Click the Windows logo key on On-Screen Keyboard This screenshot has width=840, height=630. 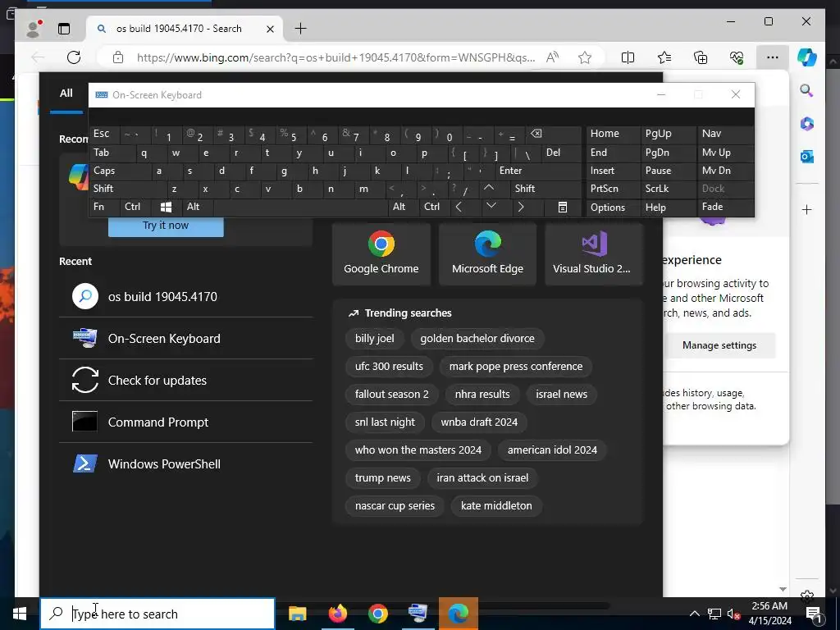166,208
